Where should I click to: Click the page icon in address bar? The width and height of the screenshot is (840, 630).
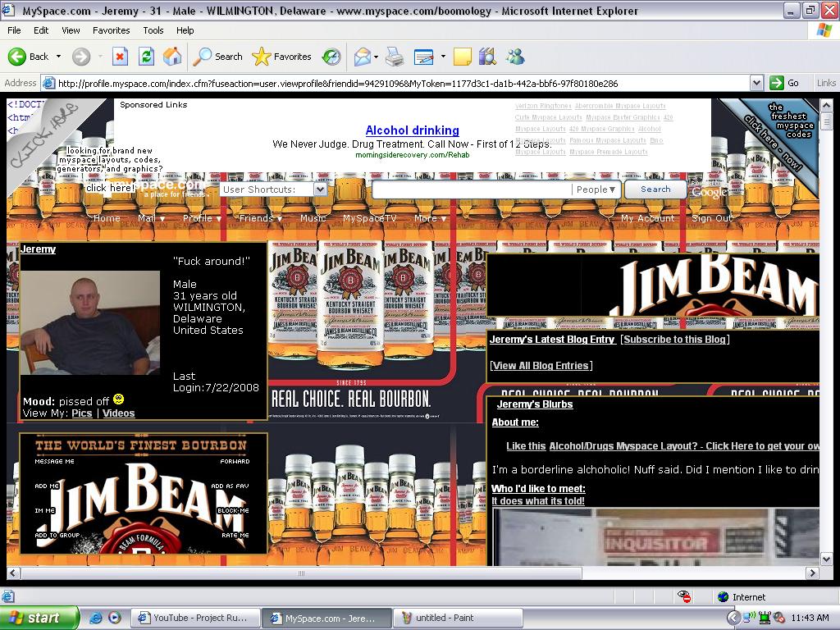pyautogui.click(x=48, y=83)
